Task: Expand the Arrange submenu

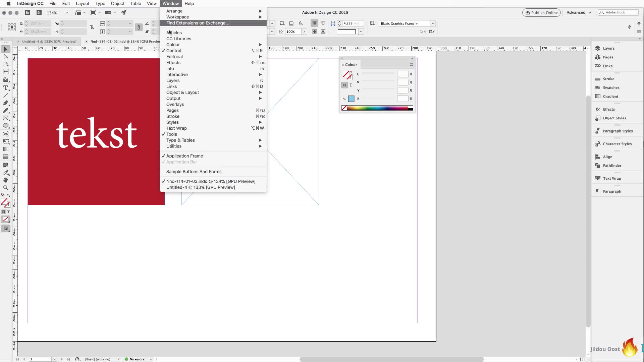Action: tap(213, 11)
